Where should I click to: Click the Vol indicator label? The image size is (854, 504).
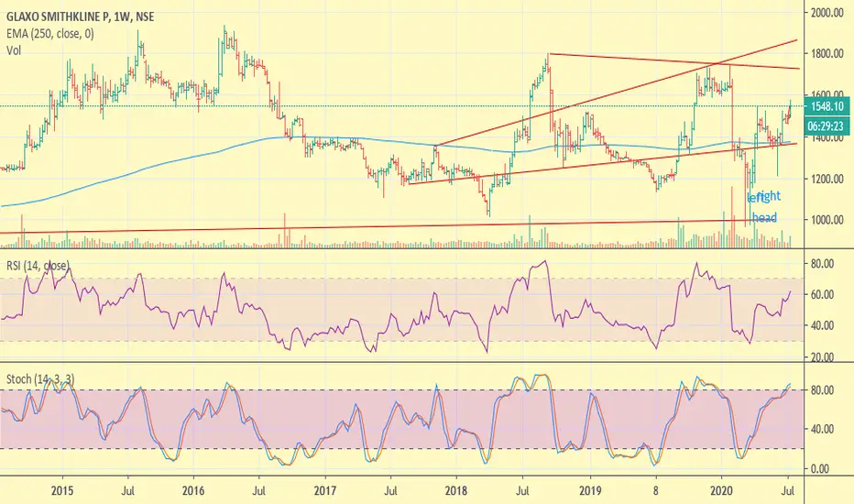point(14,50)
